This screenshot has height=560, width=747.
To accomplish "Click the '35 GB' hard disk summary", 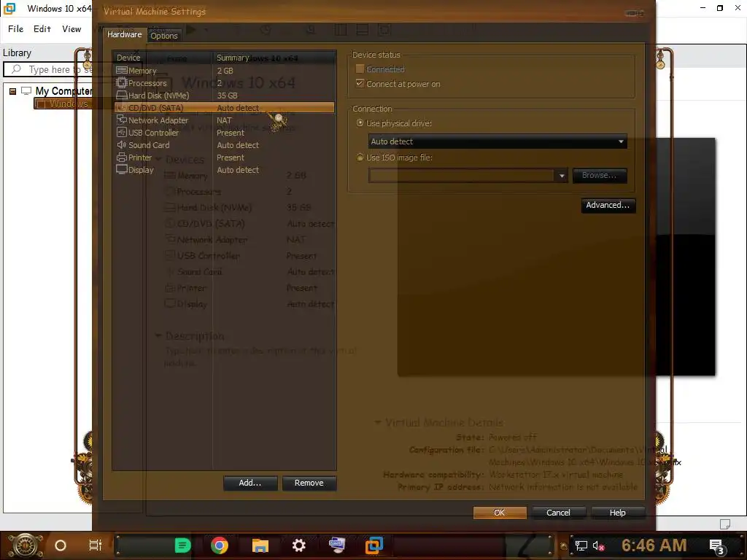I will [x=228, y=96].
